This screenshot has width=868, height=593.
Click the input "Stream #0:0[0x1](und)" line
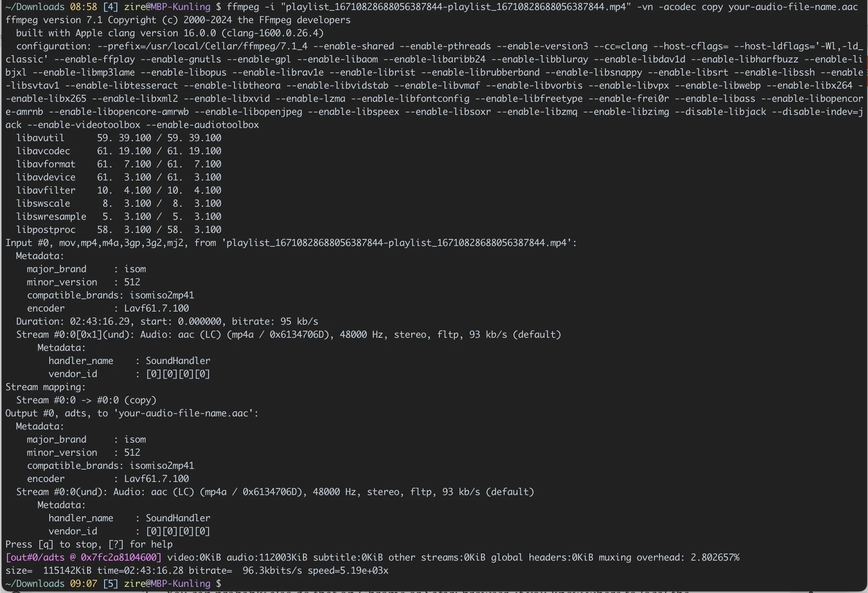[288, 335]
